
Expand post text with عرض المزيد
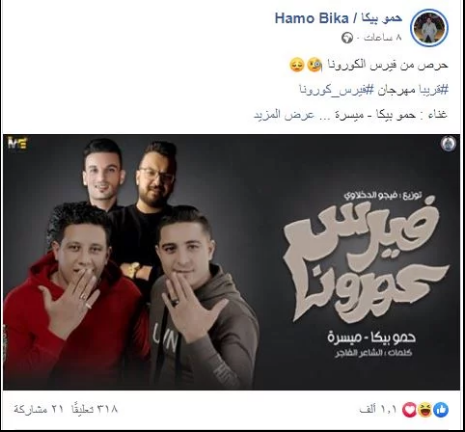(x=284, y=115)
